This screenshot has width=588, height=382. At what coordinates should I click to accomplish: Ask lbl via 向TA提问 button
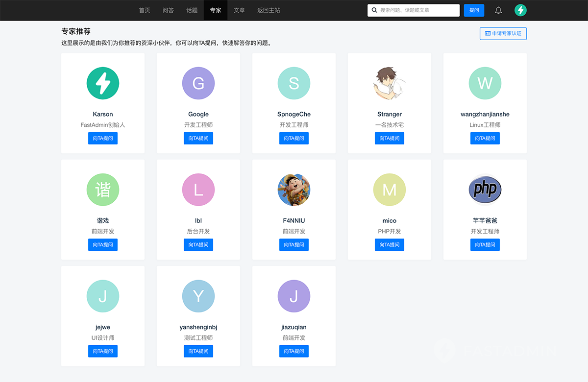point(198,244)
